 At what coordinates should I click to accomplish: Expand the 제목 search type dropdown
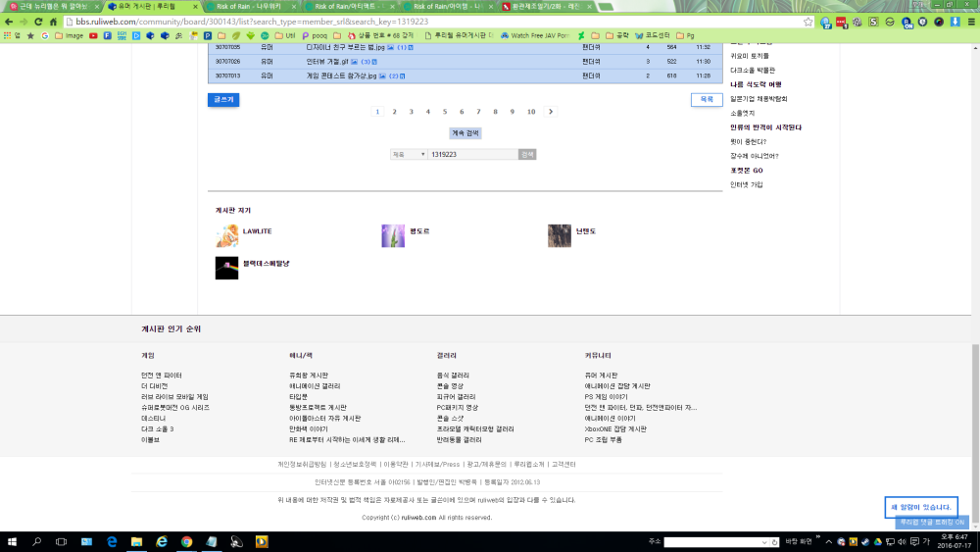[409, 154]
